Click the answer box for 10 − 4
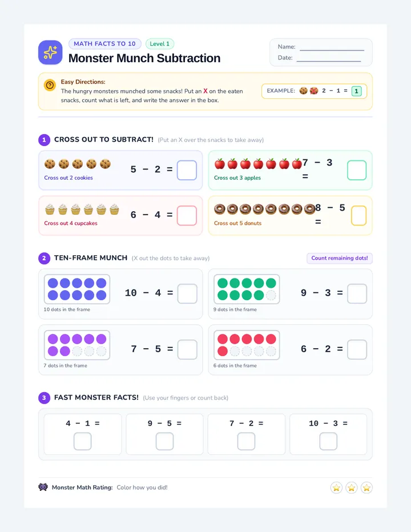 tap(187, 293)
